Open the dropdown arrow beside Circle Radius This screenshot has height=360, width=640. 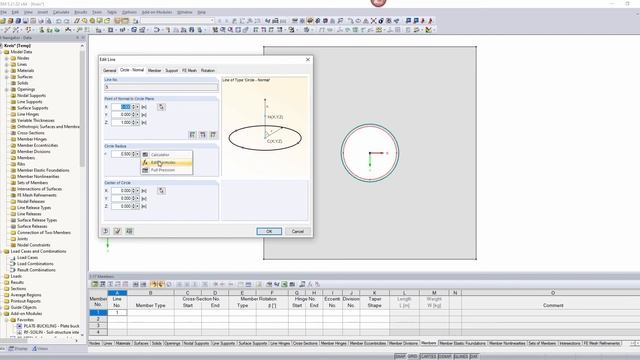[x=138, y=154]
